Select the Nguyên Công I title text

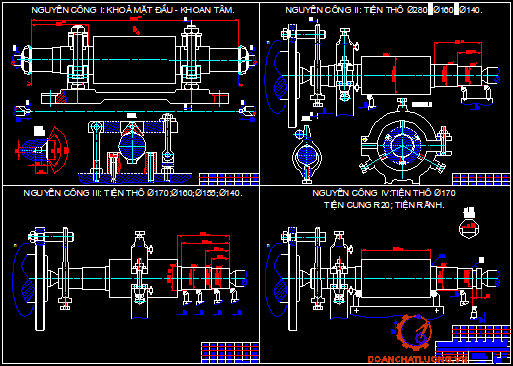pyautogui.click(x=133, y=10)
